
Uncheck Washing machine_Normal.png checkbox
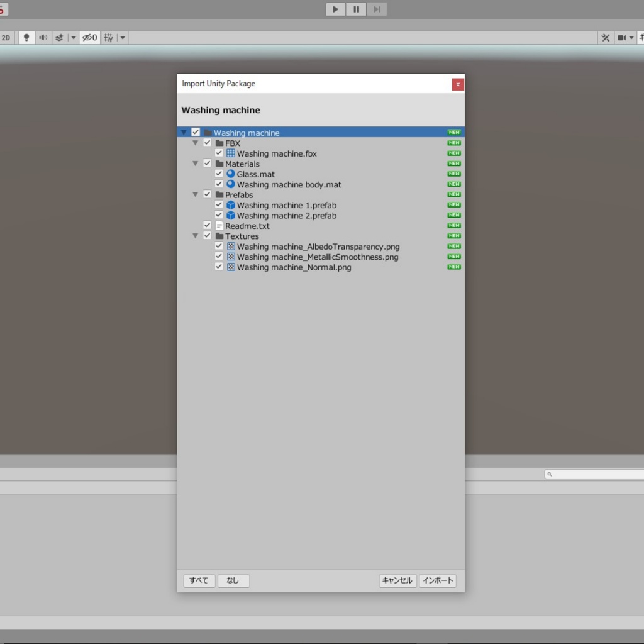(x=219, y=267)
